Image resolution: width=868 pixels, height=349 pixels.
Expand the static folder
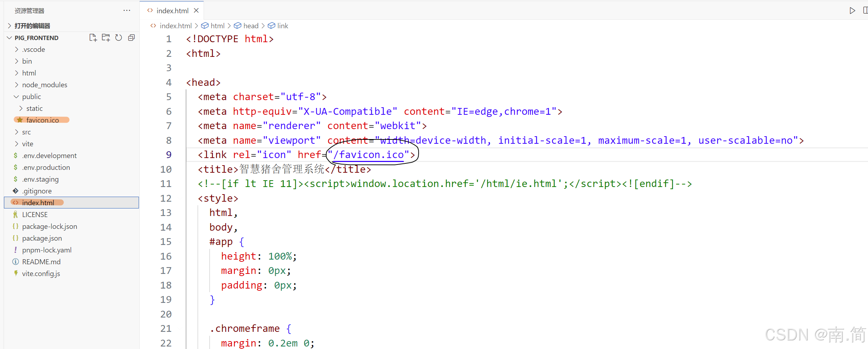(71, 108)
